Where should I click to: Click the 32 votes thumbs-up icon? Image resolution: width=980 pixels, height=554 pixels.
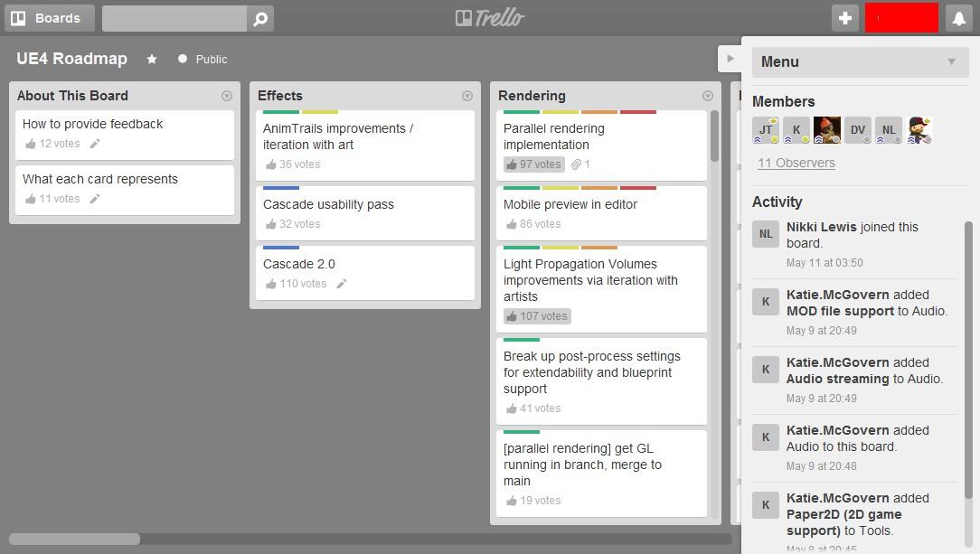270,223
